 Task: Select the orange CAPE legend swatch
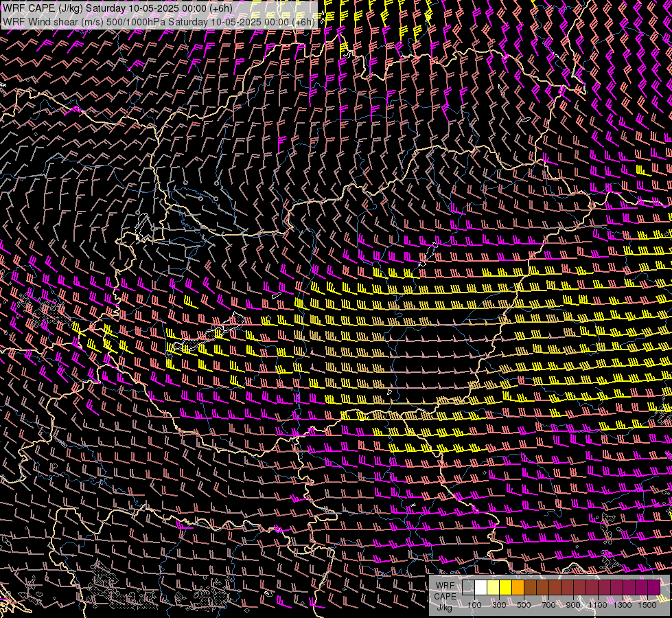(518, 587)
